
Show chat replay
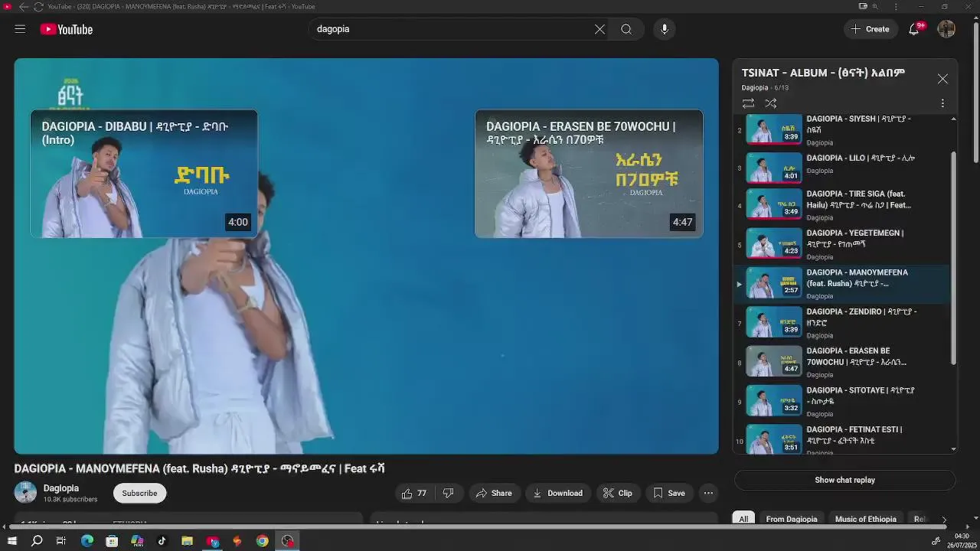[x=844, y=480]
